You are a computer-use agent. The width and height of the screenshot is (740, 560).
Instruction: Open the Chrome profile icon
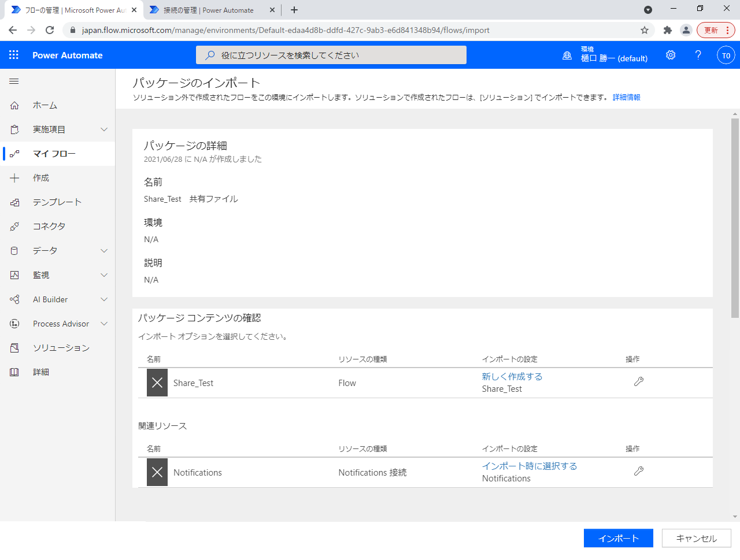[686, 30]
